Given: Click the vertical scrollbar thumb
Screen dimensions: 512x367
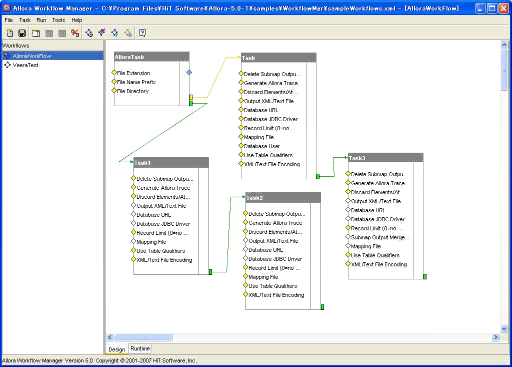Looking at the screenshot, I should 504,70.
